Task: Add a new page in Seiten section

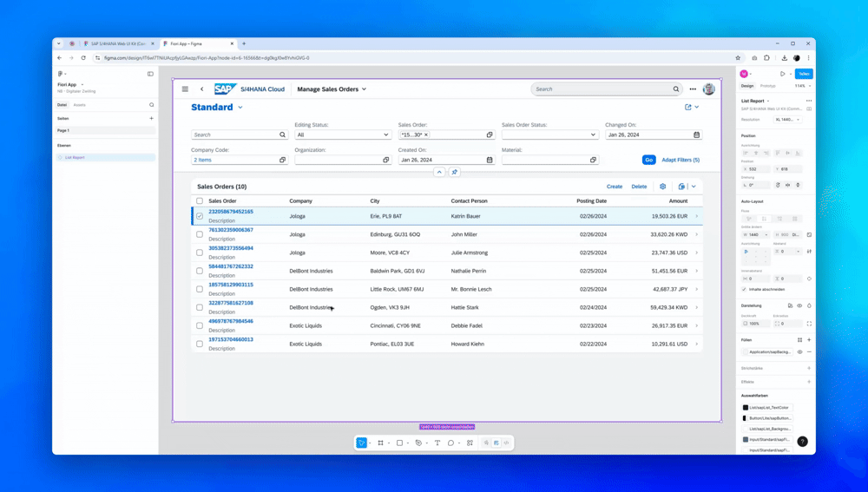Action: pyautogui.click(x=151, y=118)
